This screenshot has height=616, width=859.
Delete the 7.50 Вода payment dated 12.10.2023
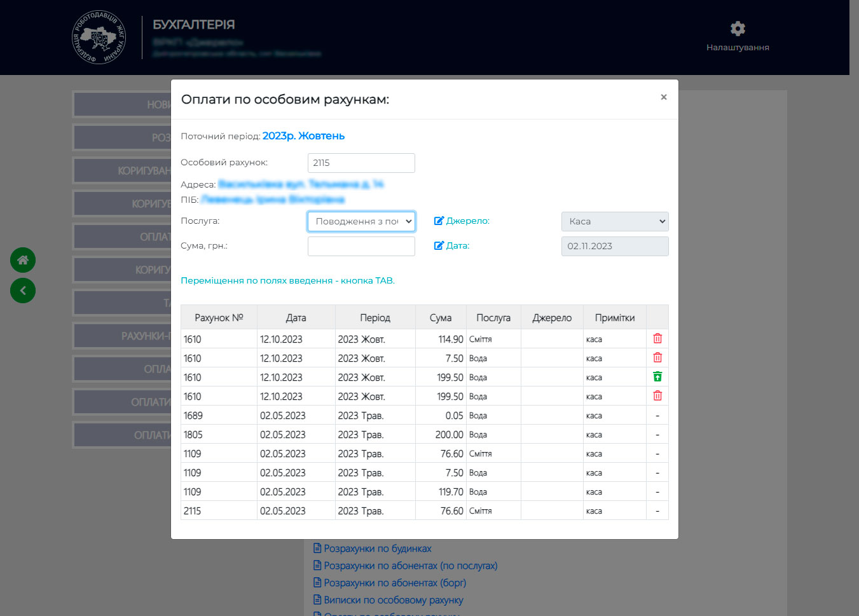(657, 358)
